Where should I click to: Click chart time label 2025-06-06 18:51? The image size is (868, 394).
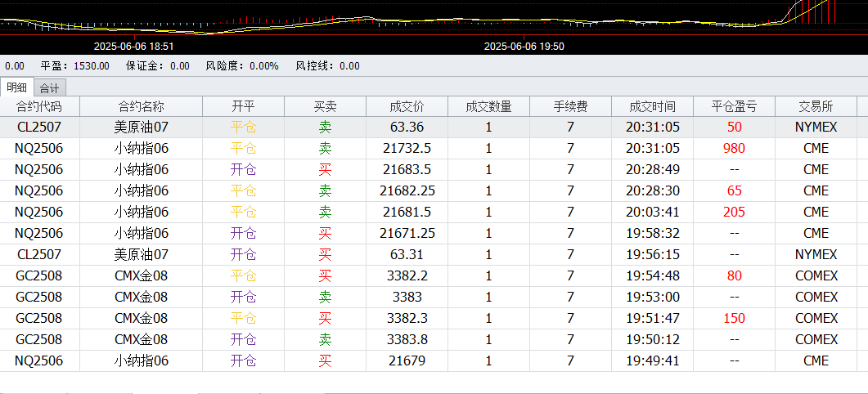click(x=134, y=47)
